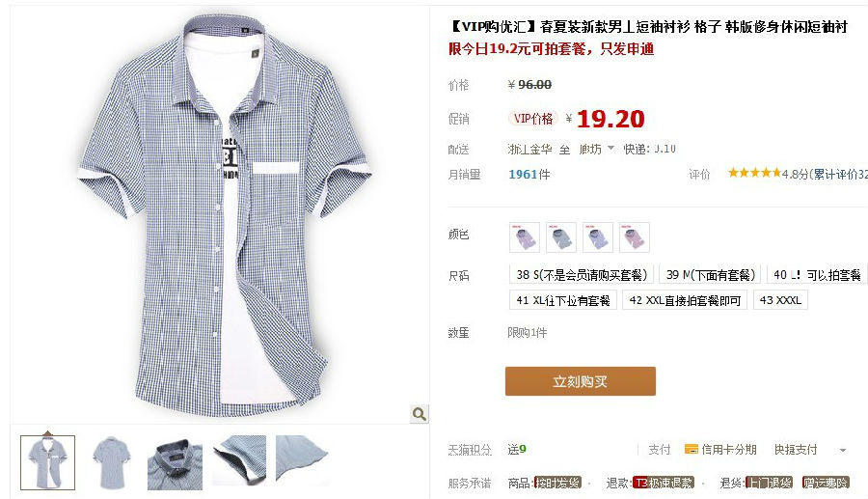
Task: Click the VIP价格 promotion tag
Action: [533, 119]
